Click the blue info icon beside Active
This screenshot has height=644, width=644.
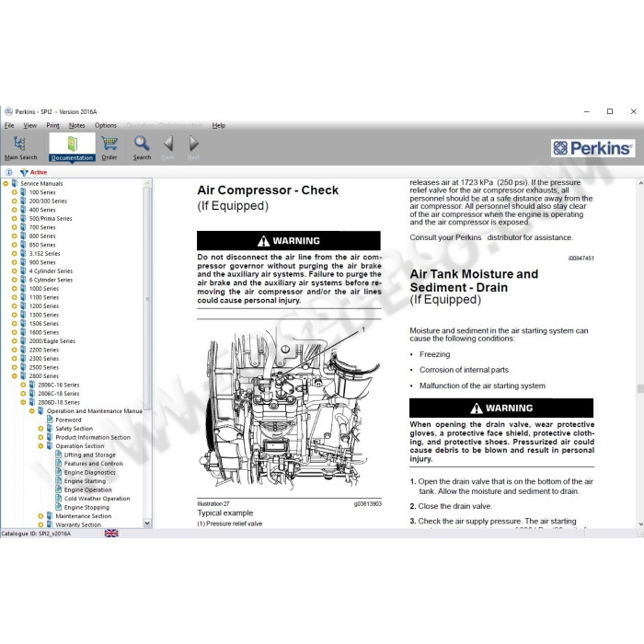click(8, 172)
